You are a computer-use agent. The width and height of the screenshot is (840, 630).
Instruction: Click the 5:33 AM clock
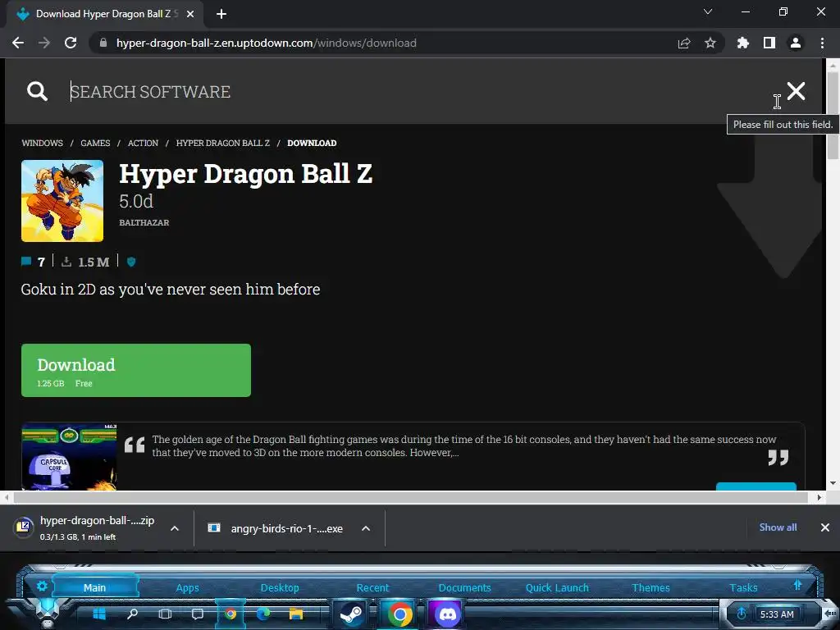click(x=777, y=614)
